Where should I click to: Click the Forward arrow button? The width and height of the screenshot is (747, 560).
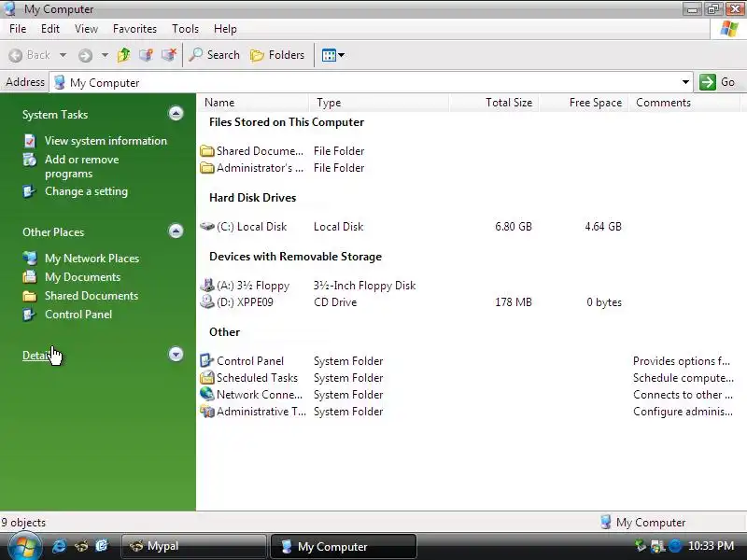[x=86, y=55]
